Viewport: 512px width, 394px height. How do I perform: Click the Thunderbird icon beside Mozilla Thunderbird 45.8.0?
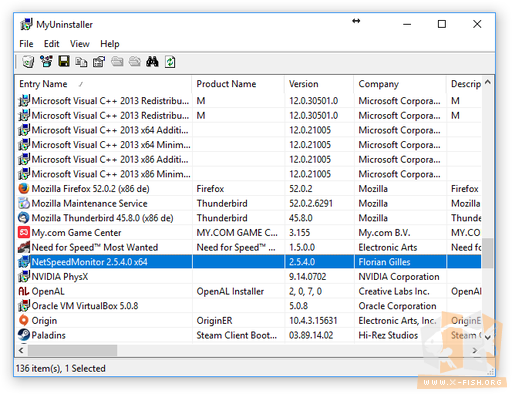click(24, 218)
